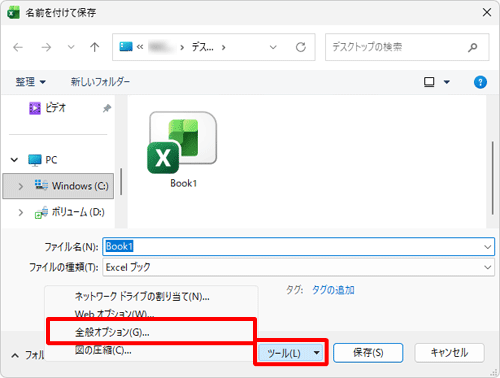Click the 保存(S) button
500x378 pixels.
point(368,353)
